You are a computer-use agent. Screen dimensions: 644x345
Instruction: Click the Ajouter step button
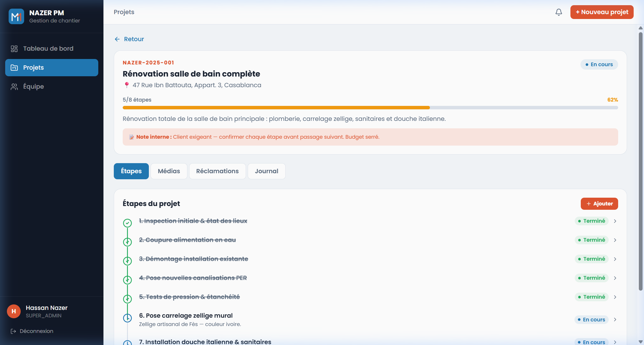tap(599, 204)
